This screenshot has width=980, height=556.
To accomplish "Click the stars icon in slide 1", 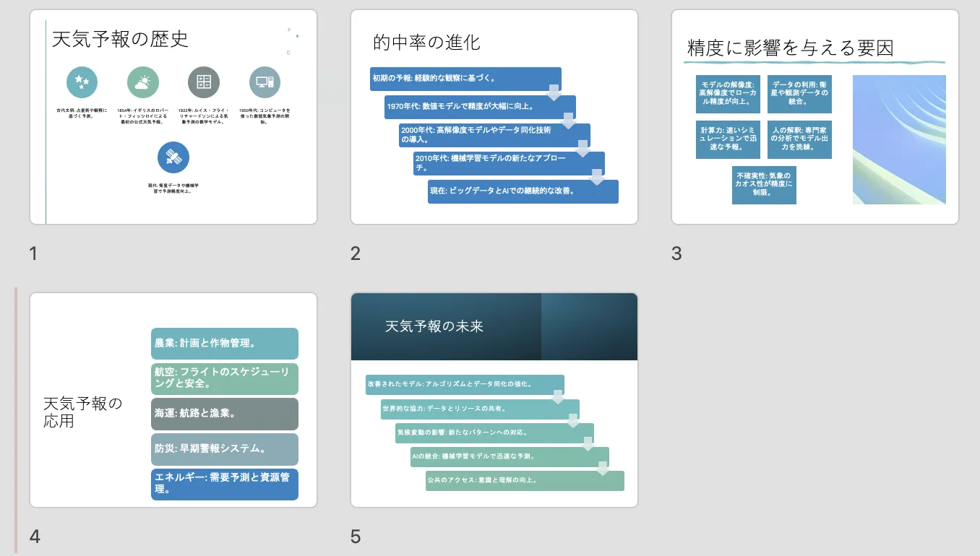I will coord(82,82).
